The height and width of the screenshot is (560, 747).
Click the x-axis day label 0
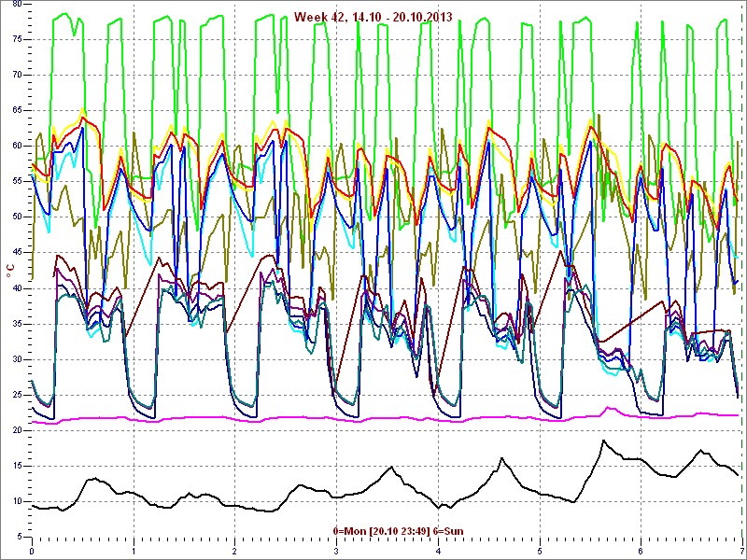(32, 552)
